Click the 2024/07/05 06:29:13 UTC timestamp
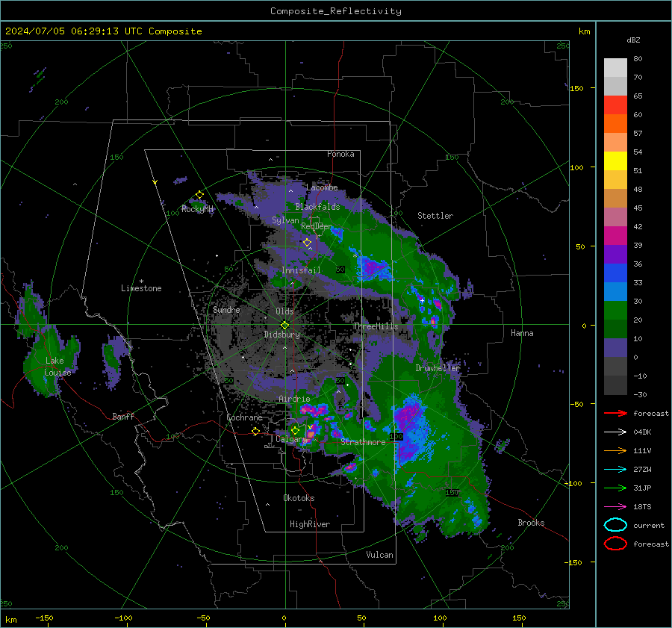The image size is (672, 628). click(x=104, y=31)
